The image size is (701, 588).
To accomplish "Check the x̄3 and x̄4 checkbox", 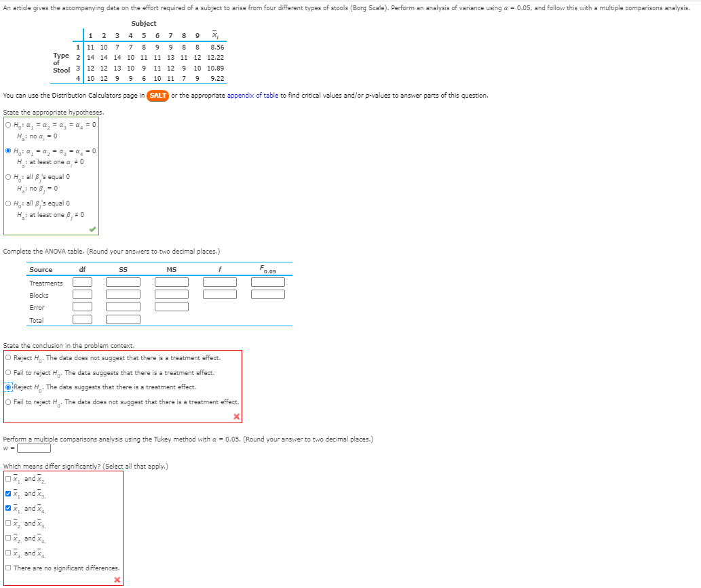I will point(8,553).
